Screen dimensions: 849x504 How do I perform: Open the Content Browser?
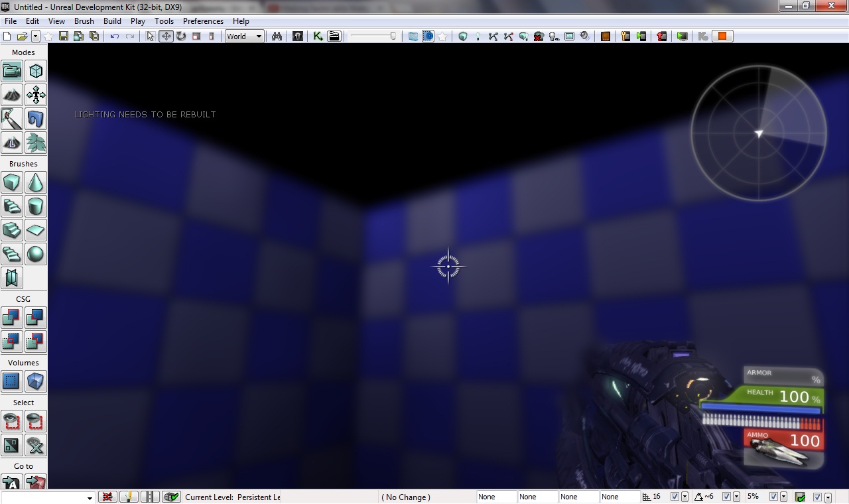[x=298, y=36]
